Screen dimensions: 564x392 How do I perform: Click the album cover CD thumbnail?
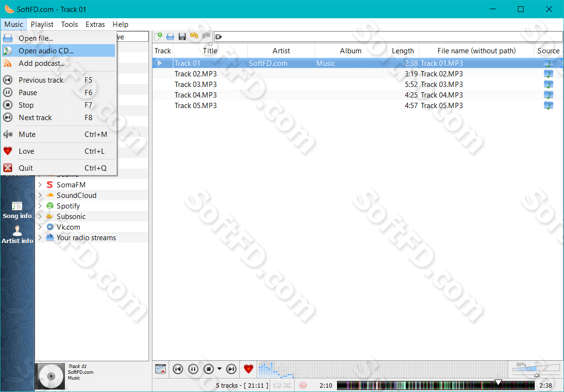pos(50,377)
